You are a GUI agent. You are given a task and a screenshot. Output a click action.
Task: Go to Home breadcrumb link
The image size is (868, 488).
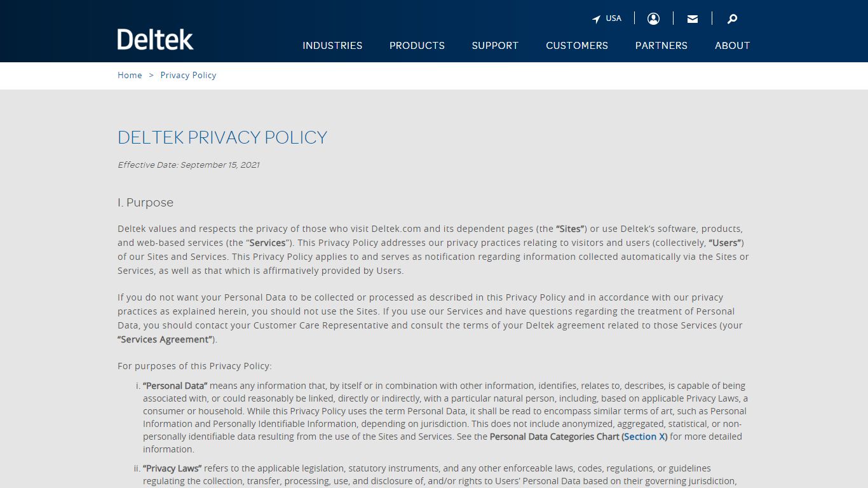pyautogui.click(x=130, y=75)
